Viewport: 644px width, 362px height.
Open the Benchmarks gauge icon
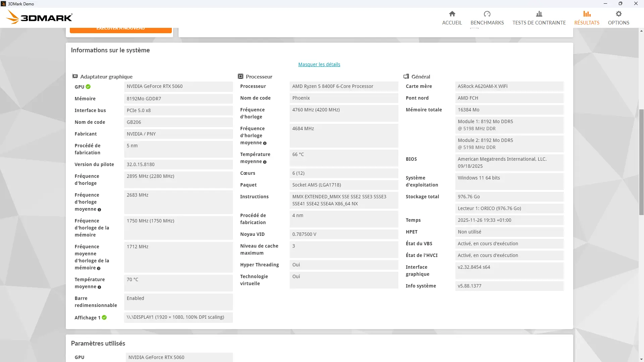click(487, 14)
